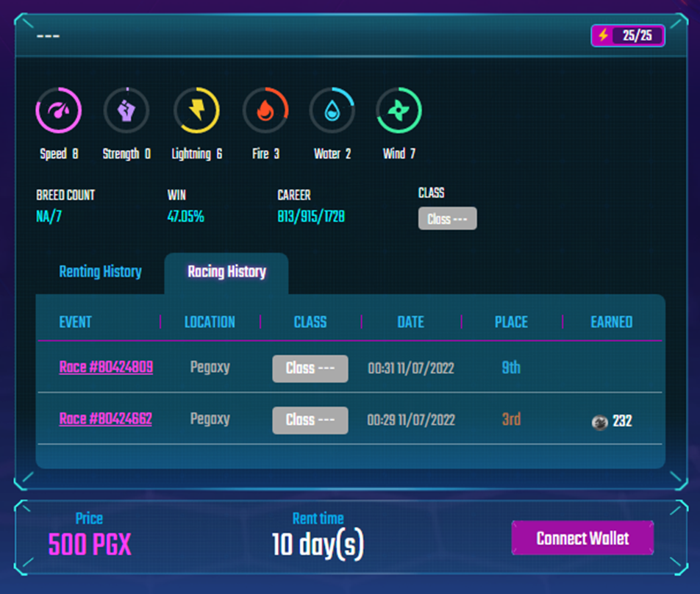Screen dimensions: 700x594
Task: Click Class badge in Race #80424662 row
Action: pos(310,420)
